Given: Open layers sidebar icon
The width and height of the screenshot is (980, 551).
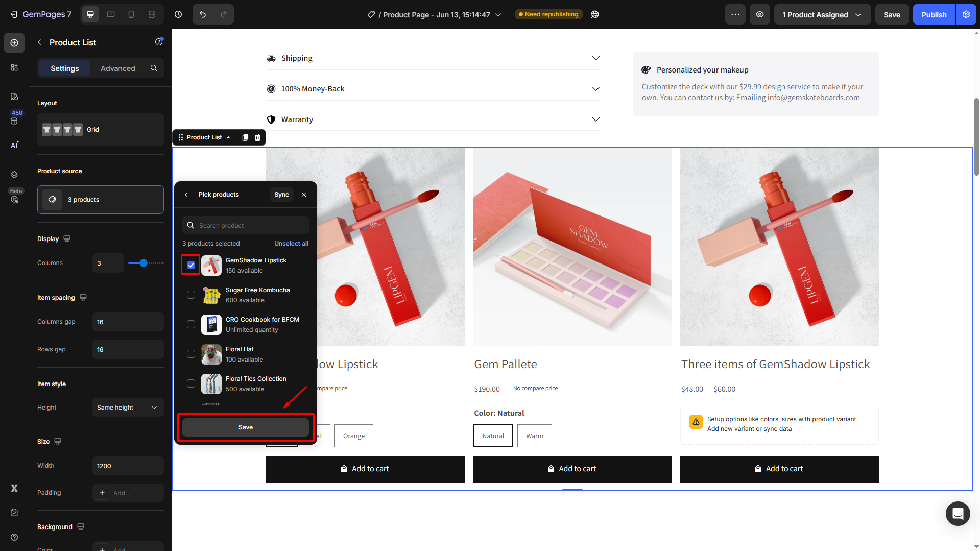Looking at the screenshot, I should point(14,175).
